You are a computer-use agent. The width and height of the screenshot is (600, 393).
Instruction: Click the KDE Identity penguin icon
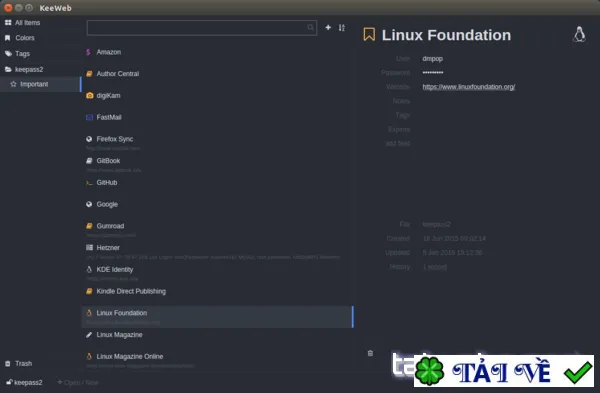pyautogui.click(x=89, y=269)
